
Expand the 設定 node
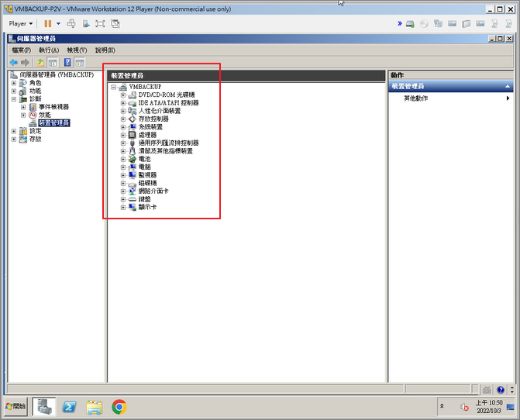[14, 131]
